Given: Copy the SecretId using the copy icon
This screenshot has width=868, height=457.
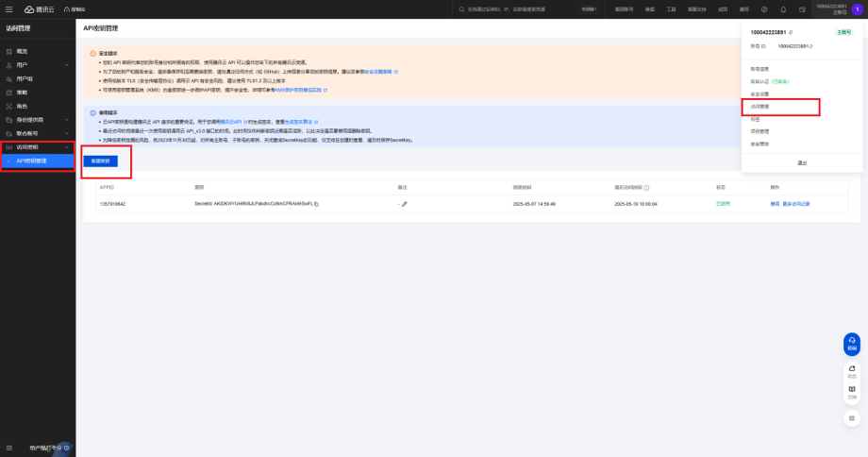Looking at the screenshot, I should point(316,204).
